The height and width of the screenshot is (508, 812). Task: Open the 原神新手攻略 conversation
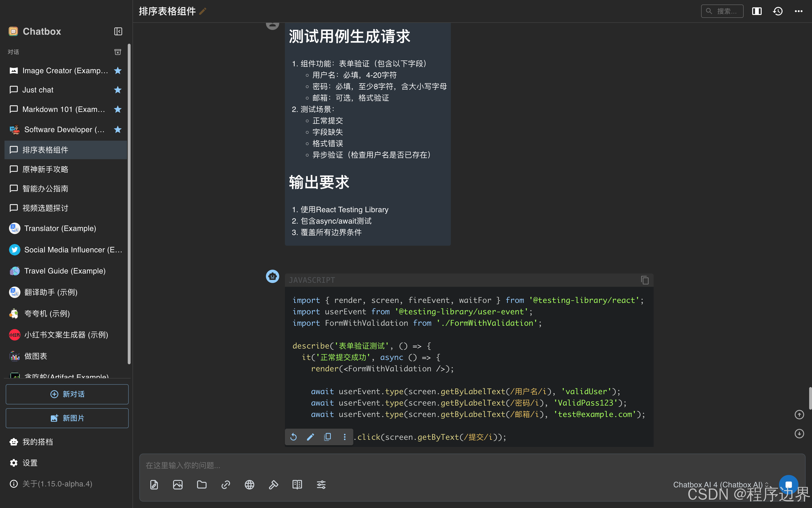[66, 169]
